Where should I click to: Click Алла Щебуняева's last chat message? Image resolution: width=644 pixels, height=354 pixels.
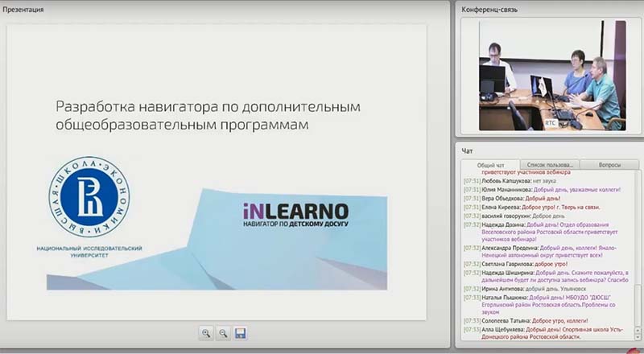pyautogui.click(x=551, y=335)
